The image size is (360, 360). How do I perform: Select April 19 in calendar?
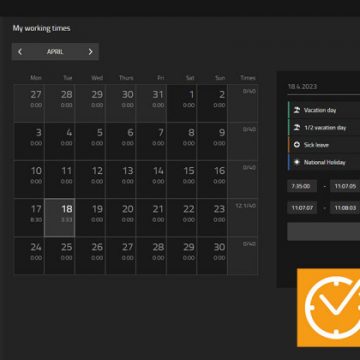[90, 218]
